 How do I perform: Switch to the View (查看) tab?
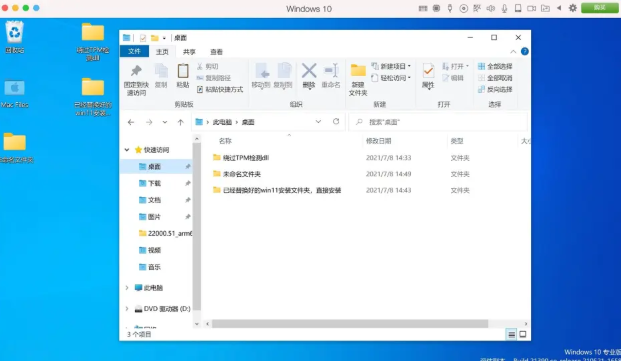[216, 52]
